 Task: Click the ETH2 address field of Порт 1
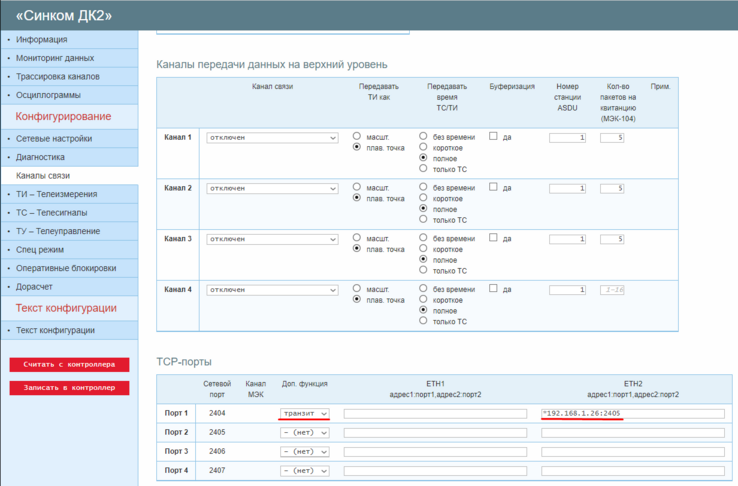[x=631, y=413]
